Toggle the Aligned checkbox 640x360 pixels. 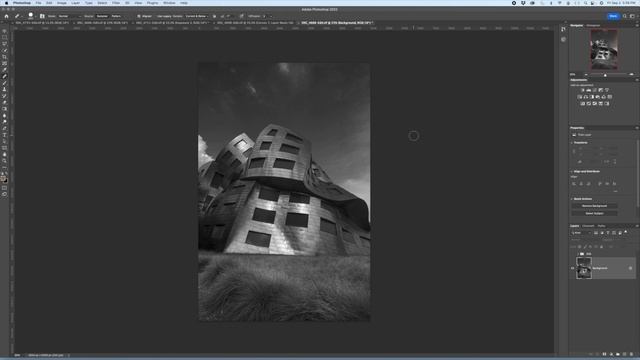pos(139,16)
